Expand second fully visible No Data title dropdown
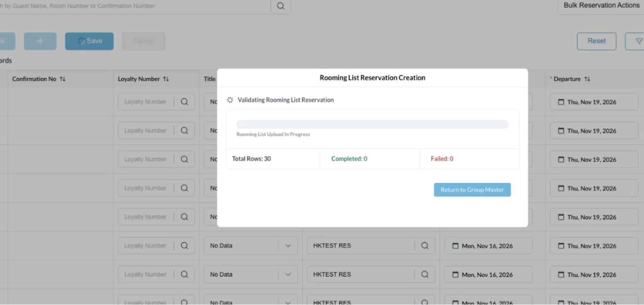Image resolution: width=644 pixels, height=305 pixels. [288, 274]
